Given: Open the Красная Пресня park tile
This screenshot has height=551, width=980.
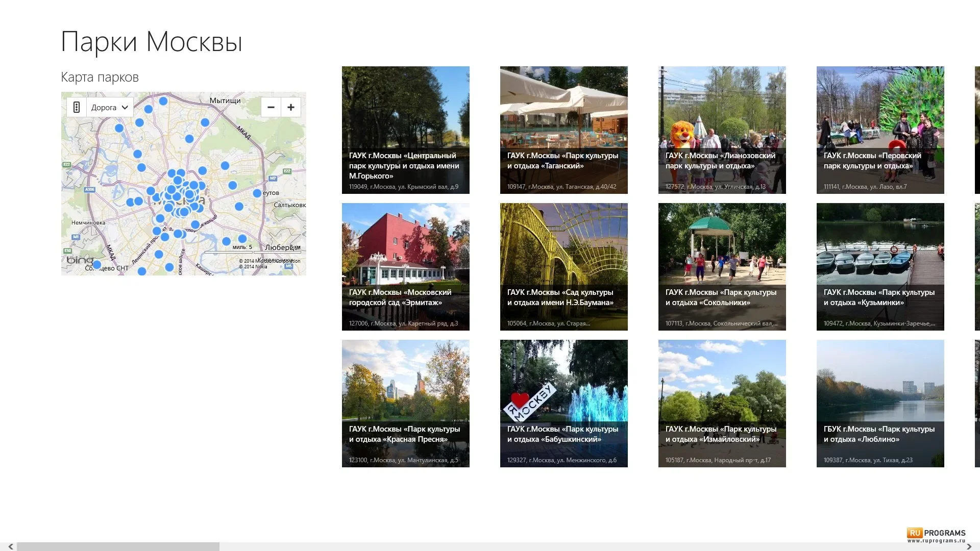Looking at the screenshot, I should pos(406,404).
